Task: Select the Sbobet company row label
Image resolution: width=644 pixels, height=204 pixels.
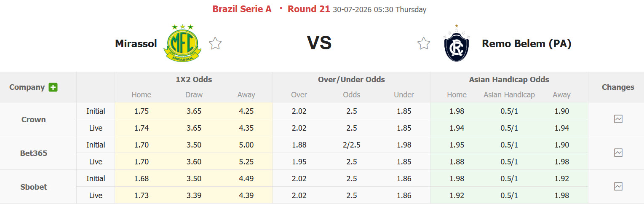Action: pyautogui.click(x=34, y=187)
